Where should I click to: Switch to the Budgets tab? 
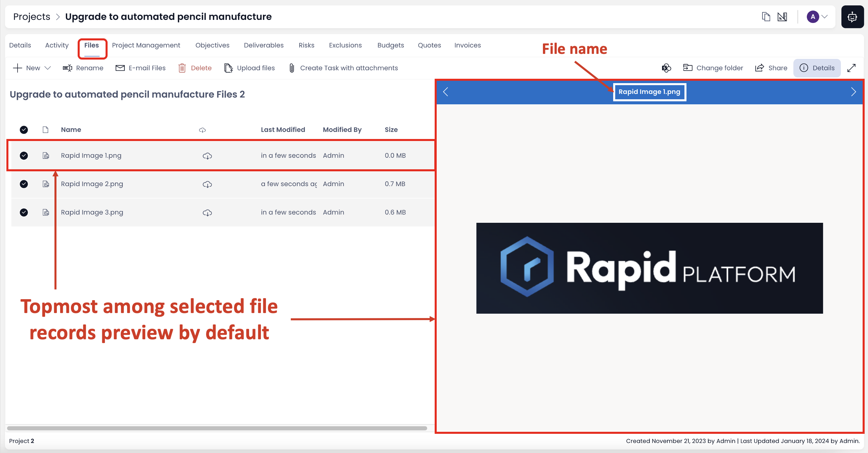(390, 45)
